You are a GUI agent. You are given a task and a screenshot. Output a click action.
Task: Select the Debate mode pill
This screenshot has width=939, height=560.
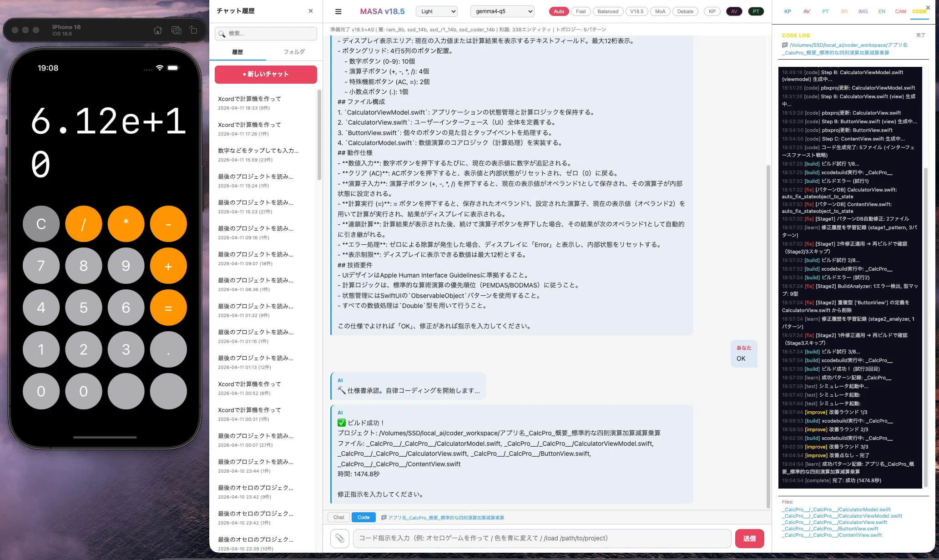click(x=685, y=11)
